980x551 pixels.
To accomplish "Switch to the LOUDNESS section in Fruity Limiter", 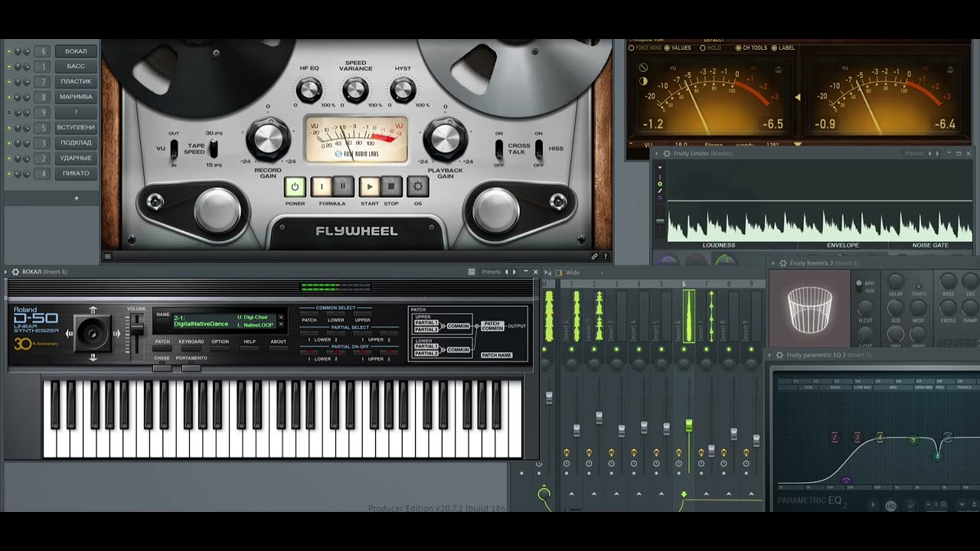I will click(718, 246).
